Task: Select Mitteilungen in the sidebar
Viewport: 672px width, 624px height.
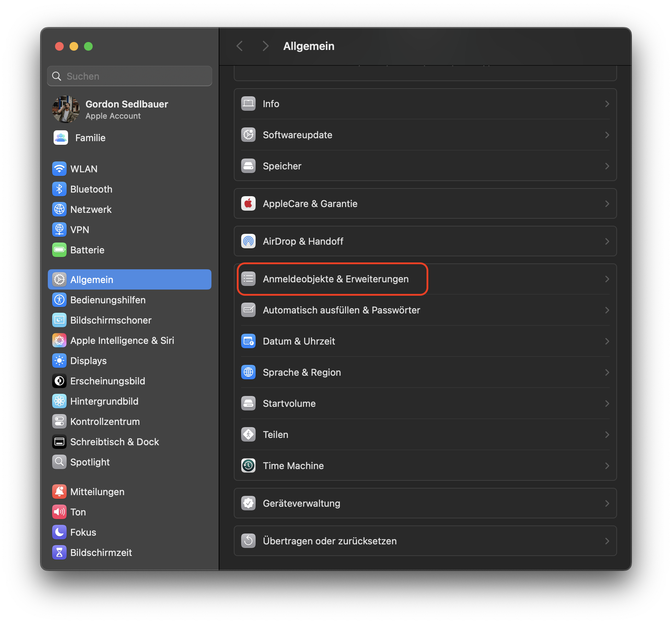Action: click(x=59, y=492)
